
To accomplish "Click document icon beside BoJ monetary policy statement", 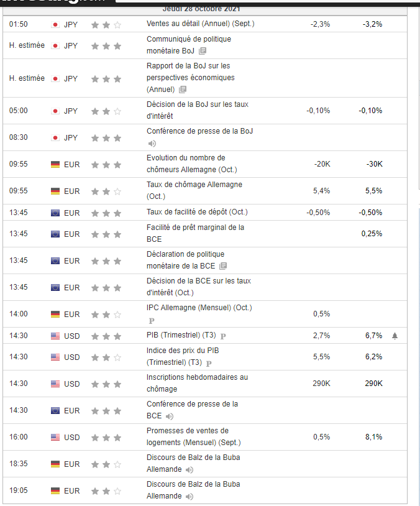I will [203, 51].
